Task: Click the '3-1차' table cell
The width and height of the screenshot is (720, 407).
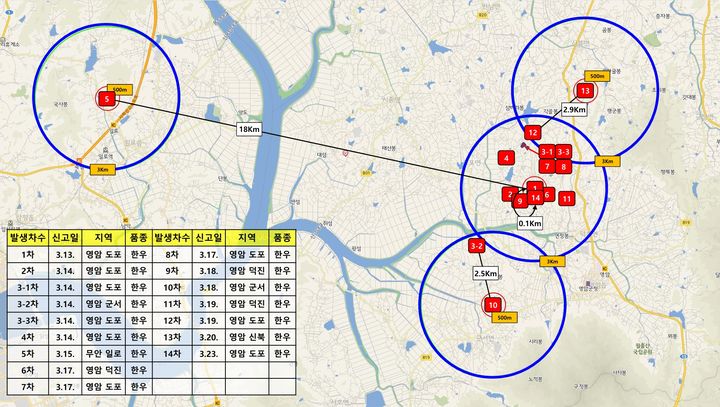Action: click(x=28, y=288)
